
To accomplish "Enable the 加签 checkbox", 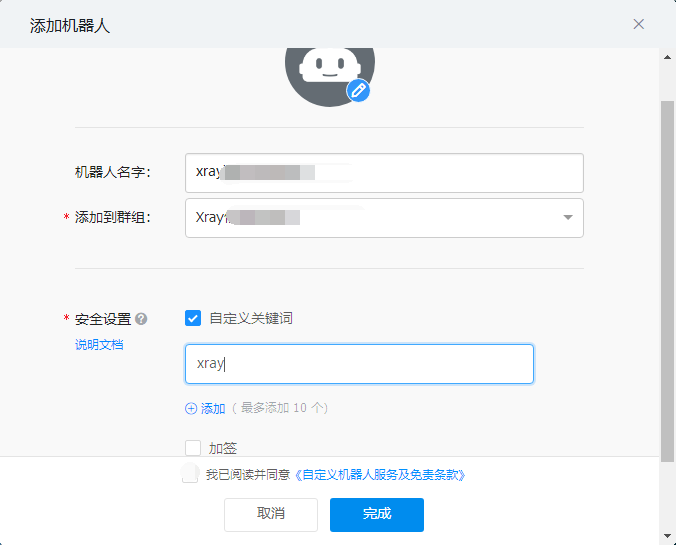I will point(194,448).
